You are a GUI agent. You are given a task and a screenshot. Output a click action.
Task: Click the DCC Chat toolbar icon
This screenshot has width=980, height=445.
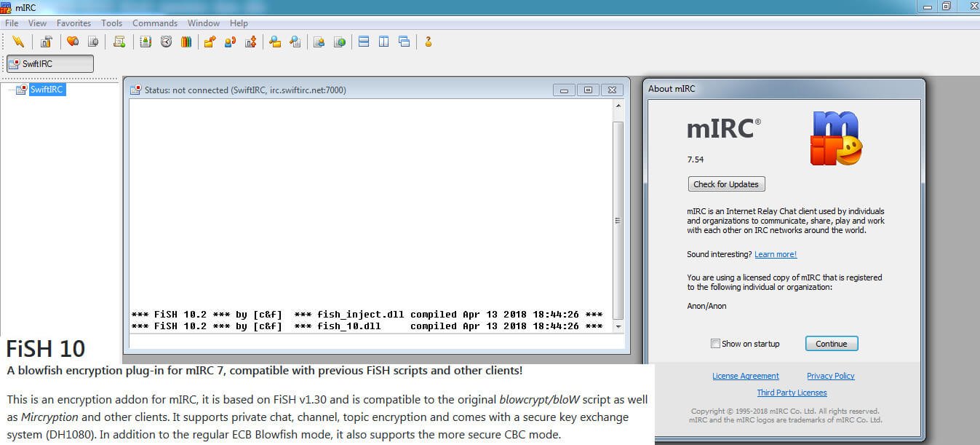230,42
